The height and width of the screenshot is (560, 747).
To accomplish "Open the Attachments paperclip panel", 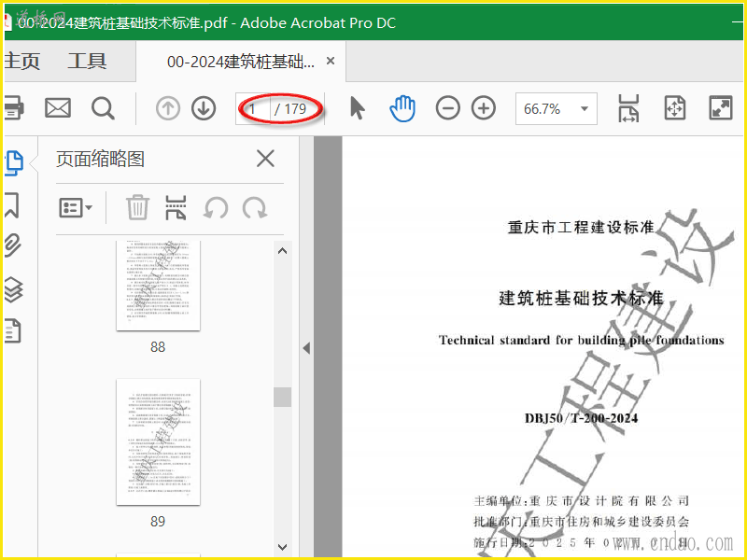I will pos(13,245).
